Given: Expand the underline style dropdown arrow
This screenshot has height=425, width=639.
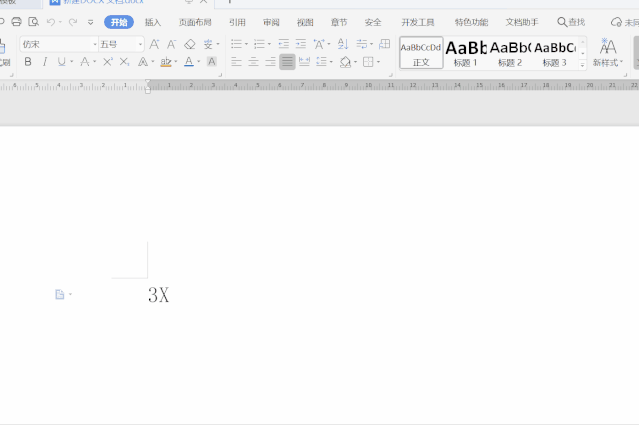Looking at the screenshot, I should click(71, 62).
